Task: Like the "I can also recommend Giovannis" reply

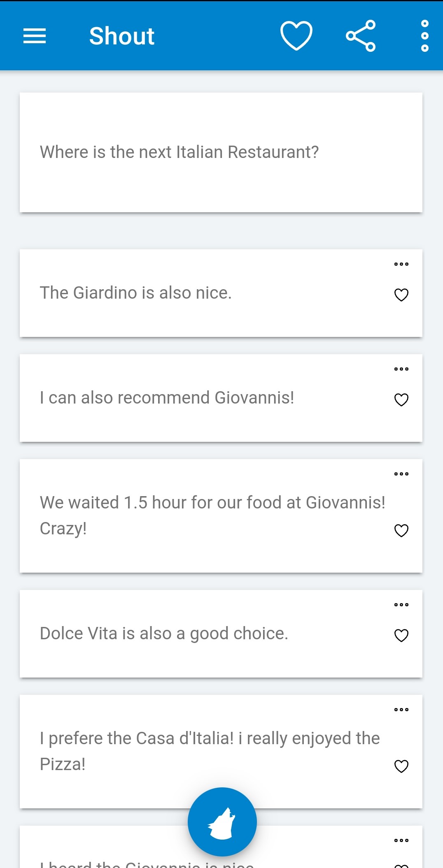Action: 401,400
